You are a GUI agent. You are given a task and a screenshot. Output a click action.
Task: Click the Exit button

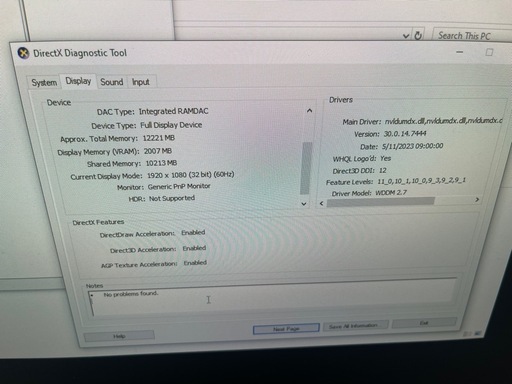(424, 323)
